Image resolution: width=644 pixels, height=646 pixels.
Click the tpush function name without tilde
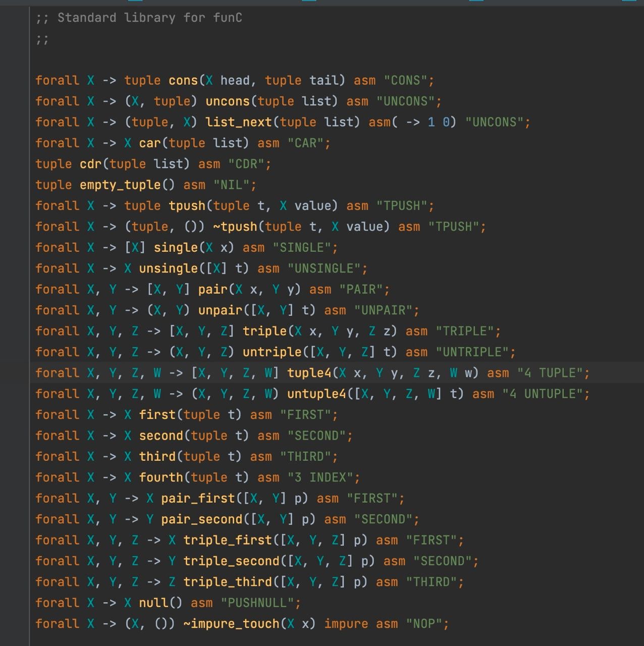coord(187,206)
